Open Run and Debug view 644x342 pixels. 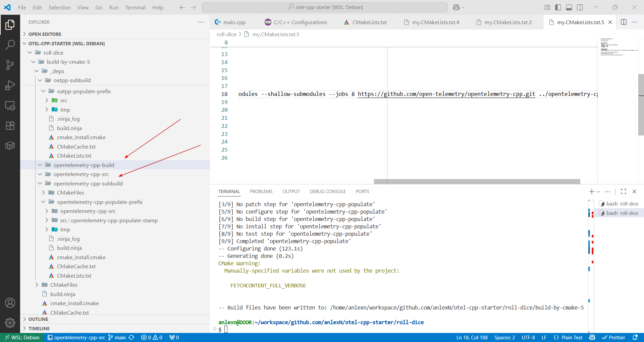tap(10, 85)
